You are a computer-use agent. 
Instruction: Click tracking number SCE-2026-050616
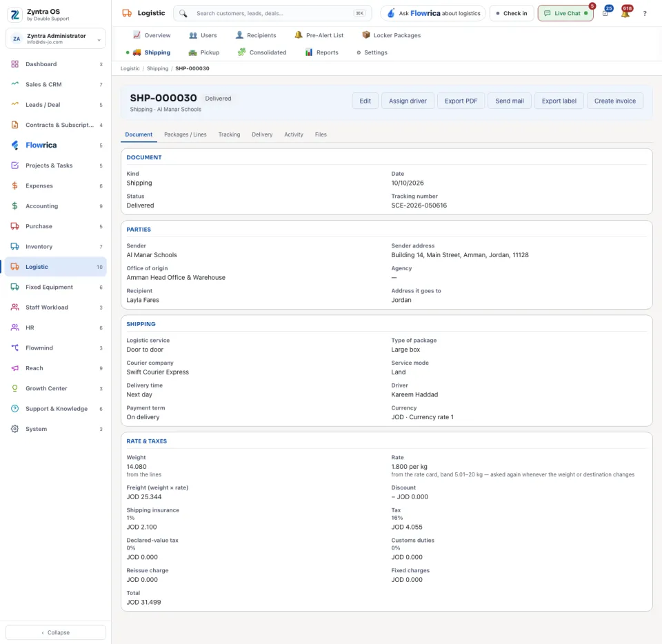pyautogui.click(x=419, y=205)
